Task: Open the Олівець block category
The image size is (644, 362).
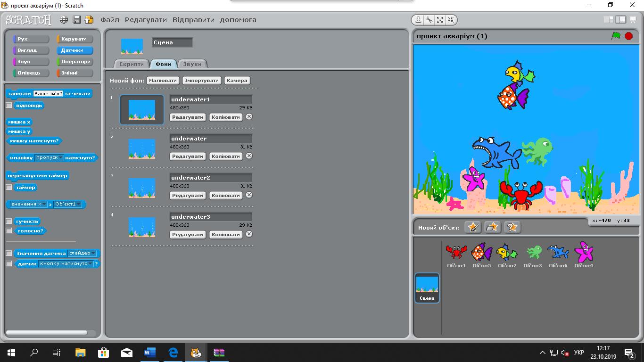Action: tap(31, 73)
